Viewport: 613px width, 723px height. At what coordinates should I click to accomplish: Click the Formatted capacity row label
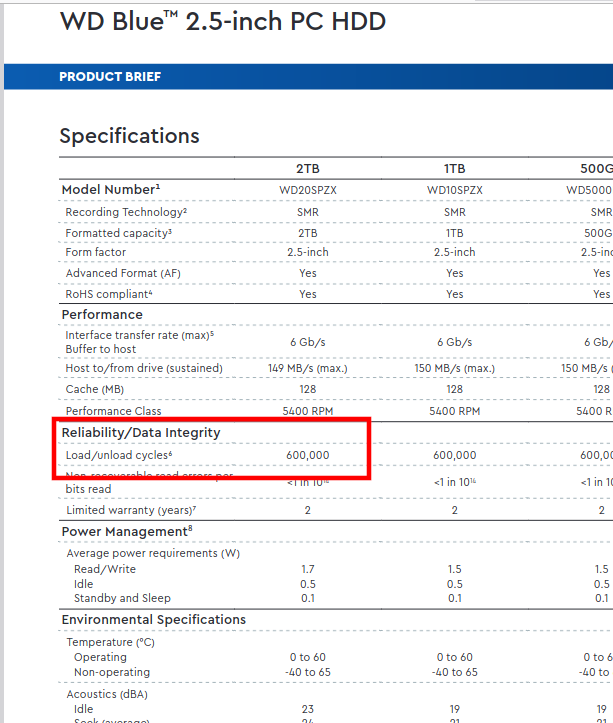(x=119, y=233)
